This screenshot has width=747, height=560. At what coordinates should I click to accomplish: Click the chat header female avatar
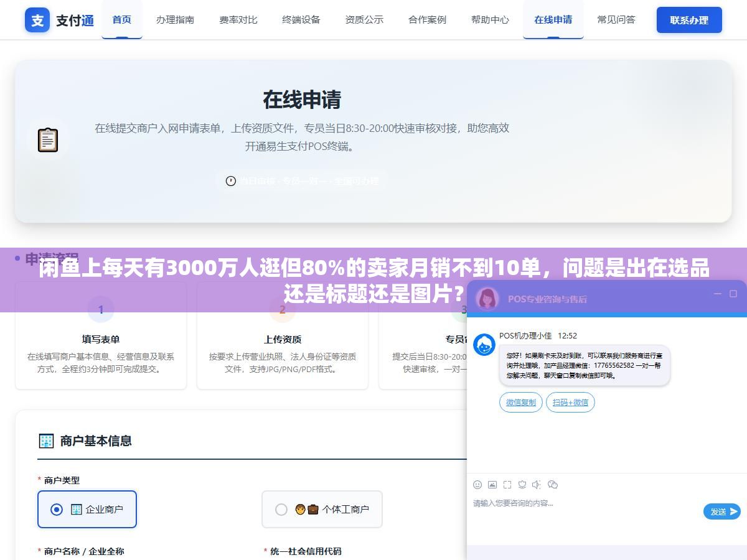487,298
